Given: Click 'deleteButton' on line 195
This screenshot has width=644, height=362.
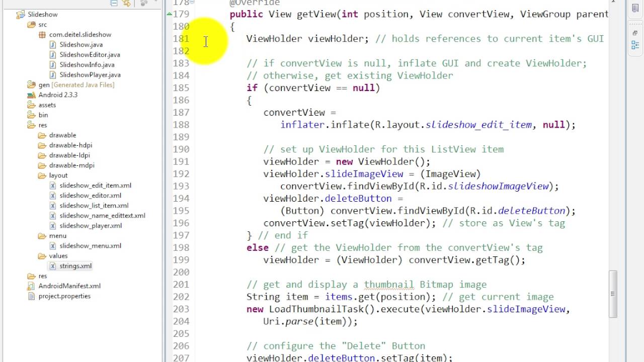Looking at the screenshot, I should (x=531, y=211).
